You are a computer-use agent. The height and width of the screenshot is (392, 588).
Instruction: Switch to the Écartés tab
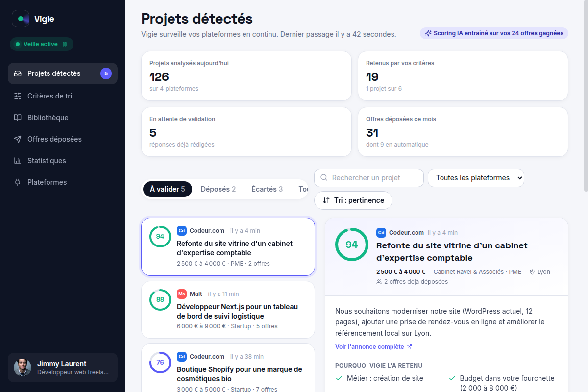pyautogui.click(x=267, y=189)
